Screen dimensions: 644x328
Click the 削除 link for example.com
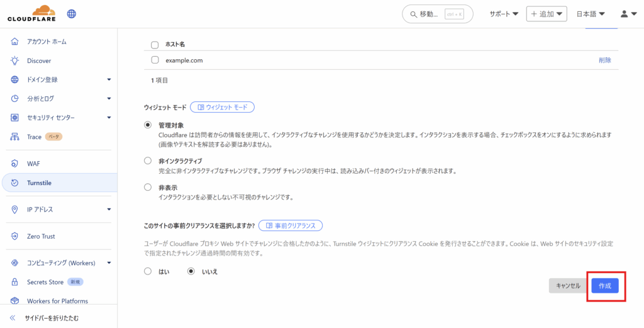[x=604, y=60]
